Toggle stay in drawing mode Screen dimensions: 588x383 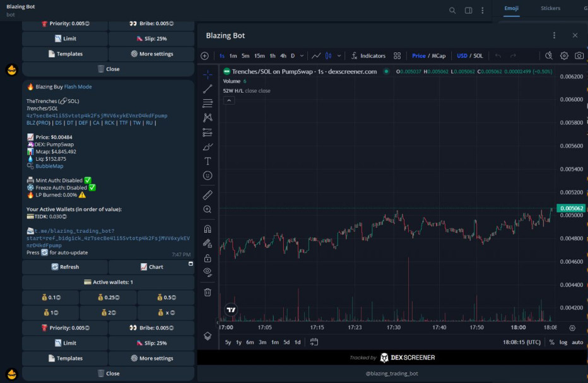tap(208, 244)
